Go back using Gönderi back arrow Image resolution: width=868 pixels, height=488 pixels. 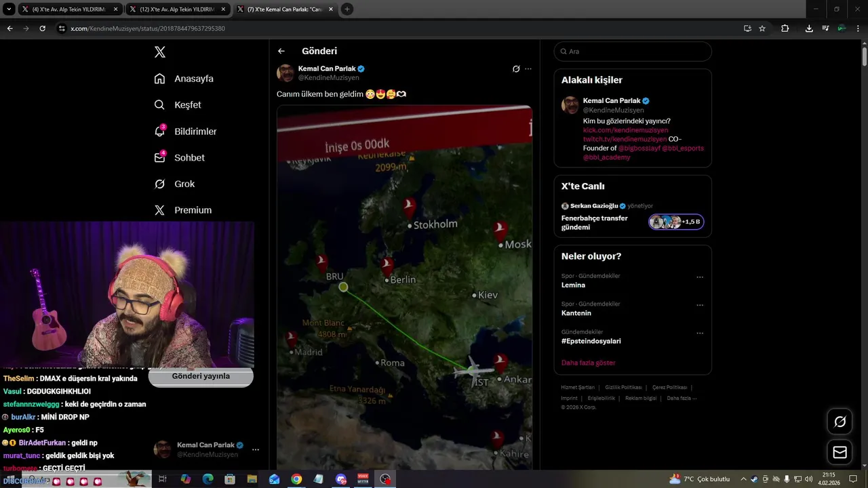pyautogui.click(x=281, y=51)
